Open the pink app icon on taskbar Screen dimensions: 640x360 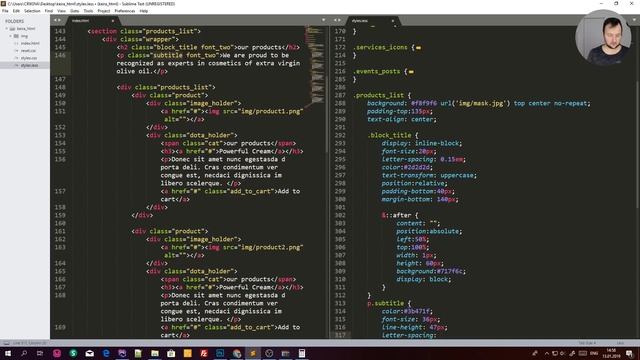point(57,353)
